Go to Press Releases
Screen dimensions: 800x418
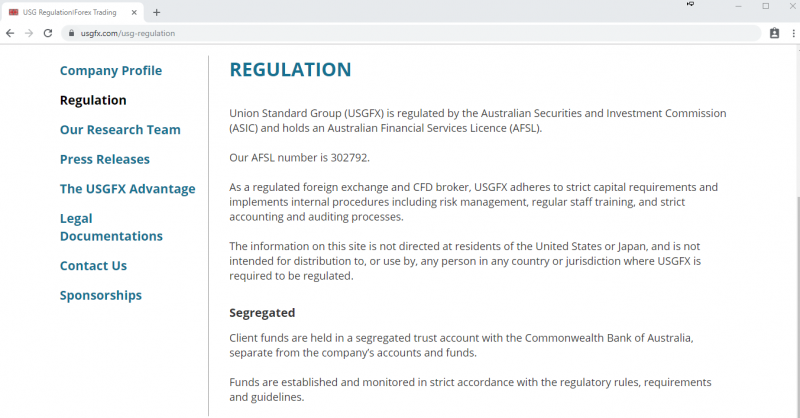[105, 159]
